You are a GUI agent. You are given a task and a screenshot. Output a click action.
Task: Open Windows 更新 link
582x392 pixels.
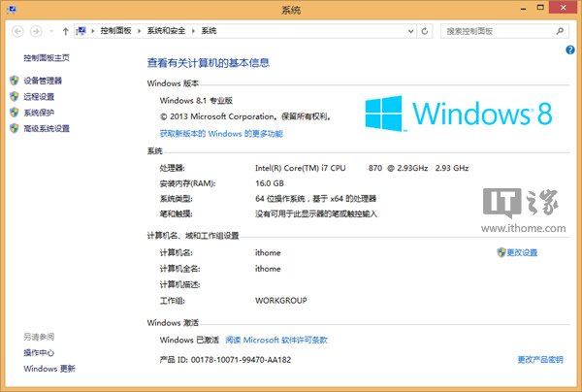click(49, 369)
